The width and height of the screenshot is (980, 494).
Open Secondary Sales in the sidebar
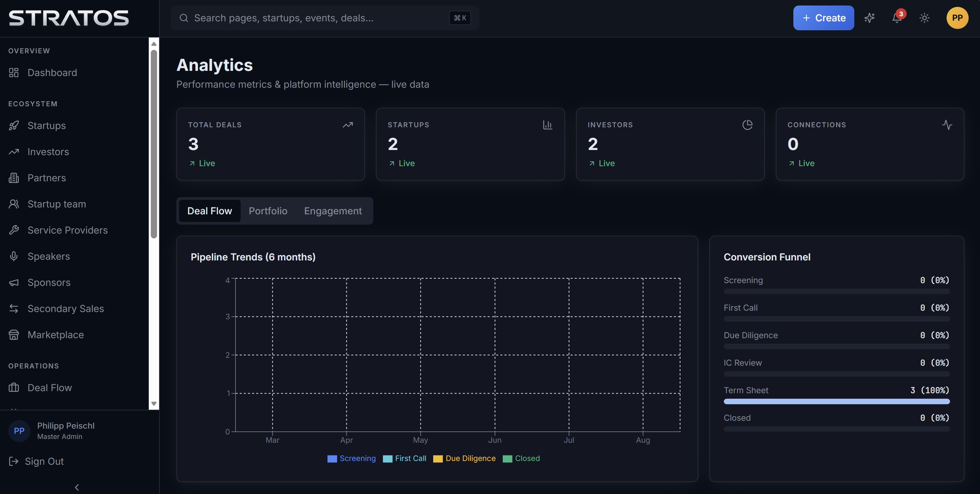(x=74, y=309)
